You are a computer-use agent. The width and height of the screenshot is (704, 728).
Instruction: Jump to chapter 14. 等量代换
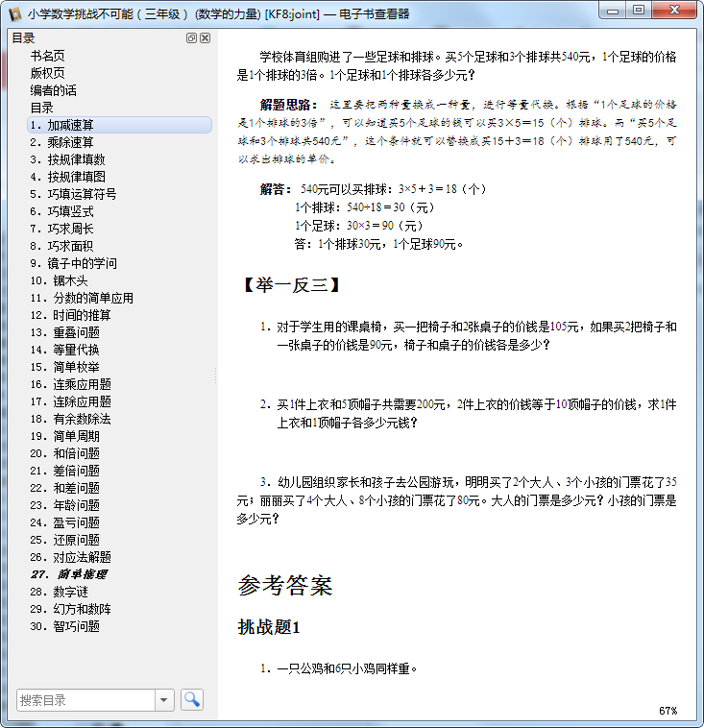tap(65, 350)
